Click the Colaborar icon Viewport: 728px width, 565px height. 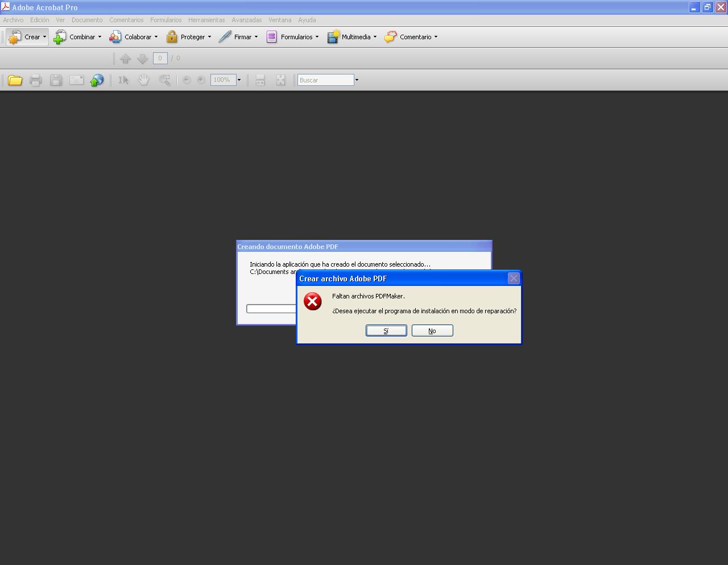click(115, 37)
